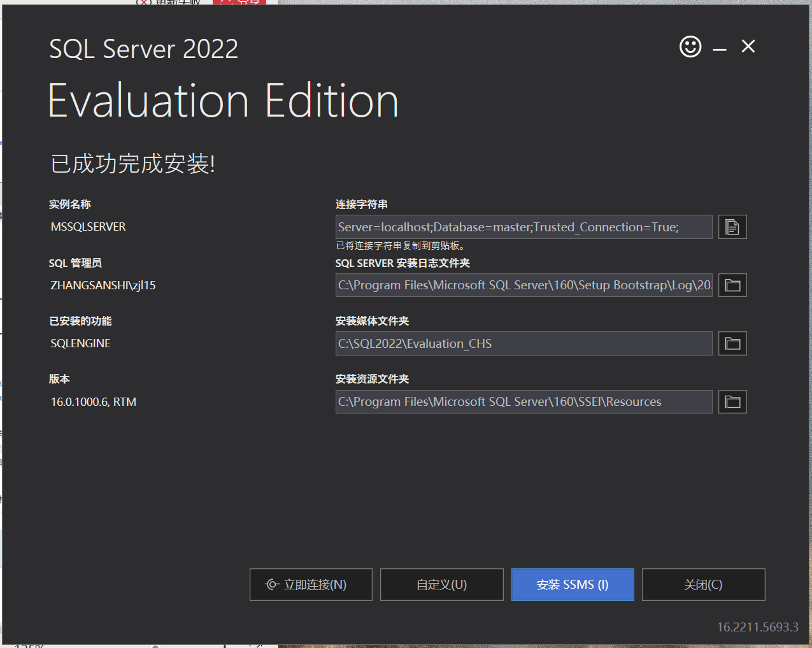Click the 安装资源文件夹 label
Viewport: 812px width, 648px height.
tap(372, 379)
